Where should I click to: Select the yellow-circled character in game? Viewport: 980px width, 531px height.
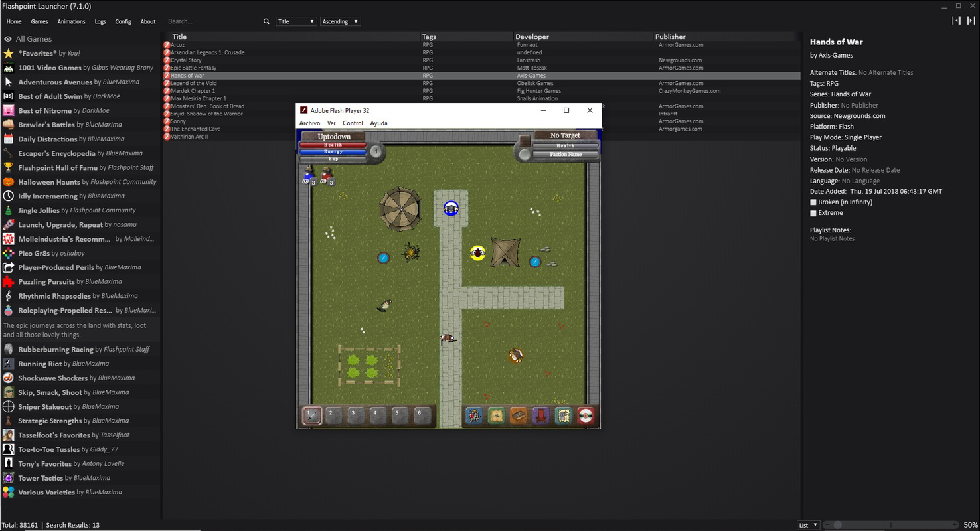pyautogui.click(x=477, y=253)
